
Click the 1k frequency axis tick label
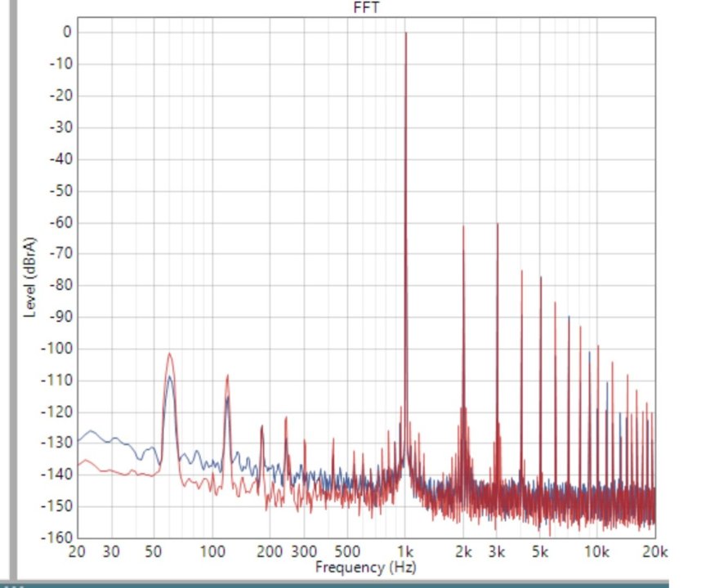(x=405, y=551)
